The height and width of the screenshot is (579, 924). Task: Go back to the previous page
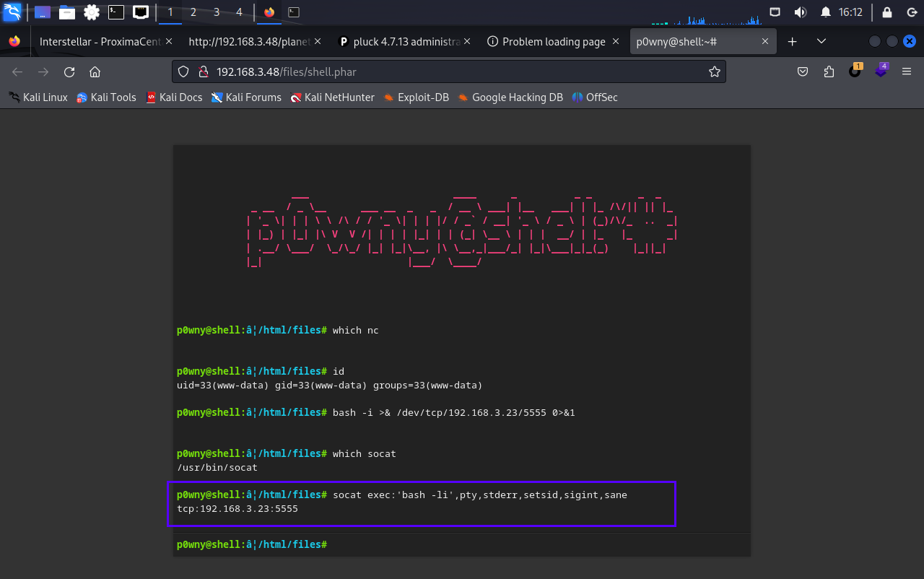click(x=18, y=71)
